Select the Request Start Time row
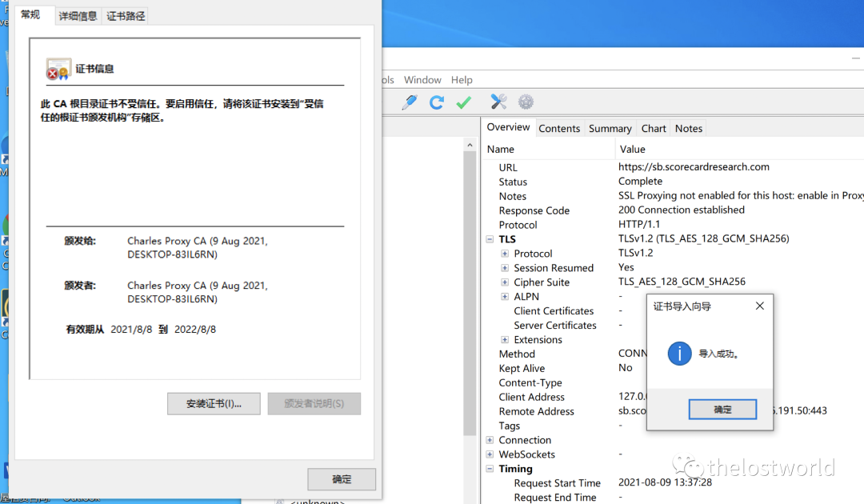Screen dimensions: 864x504 coord(674,482)
